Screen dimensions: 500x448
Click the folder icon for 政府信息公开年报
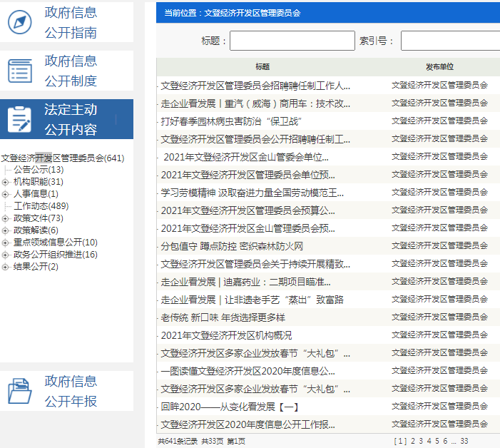(20, 391)
